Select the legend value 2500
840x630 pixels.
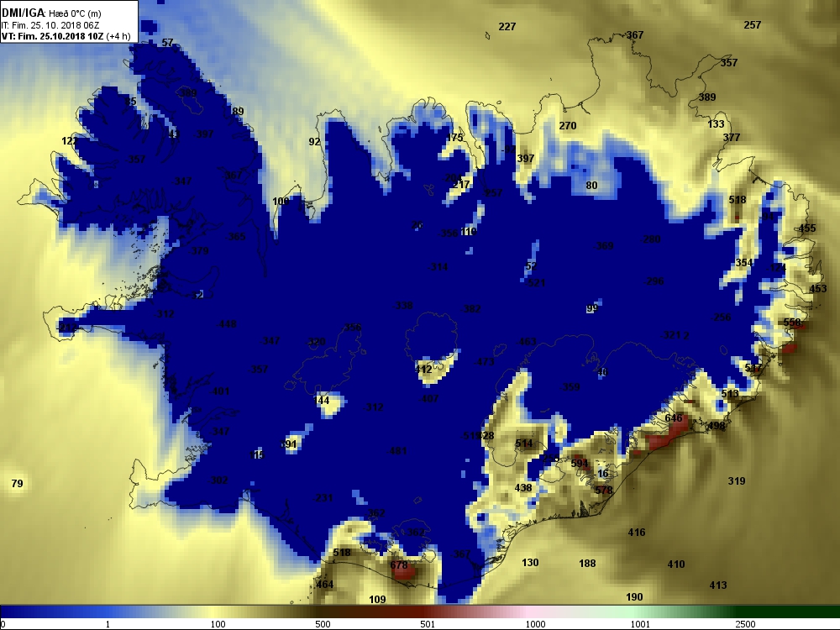click(745, 624)
